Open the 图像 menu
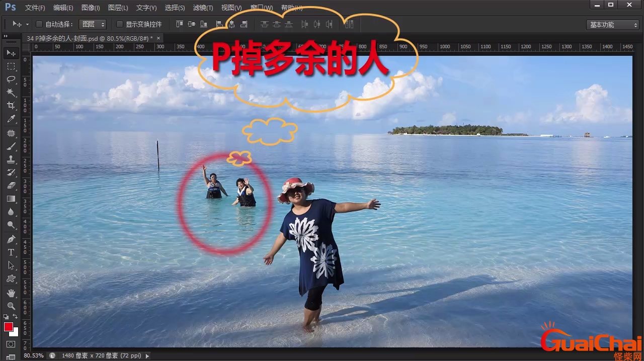This screenshot has width=644, height=361. [91, 8]
